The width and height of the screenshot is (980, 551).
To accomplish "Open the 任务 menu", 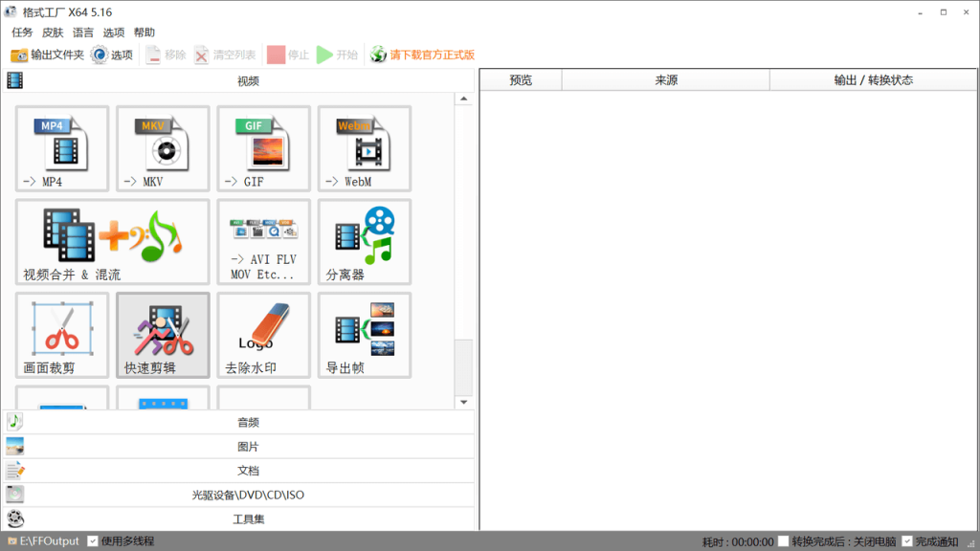I will (22, 33).
